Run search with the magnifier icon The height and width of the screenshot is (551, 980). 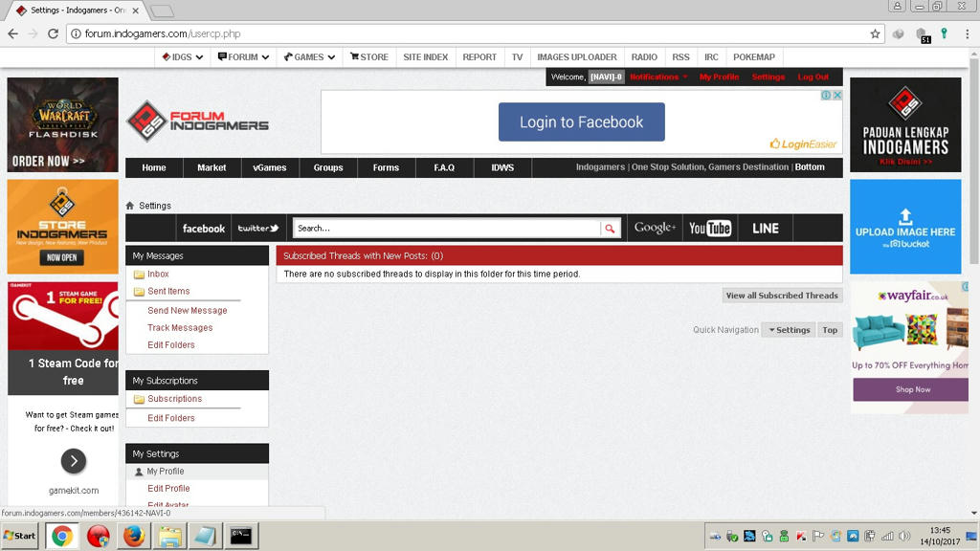[x=610, y=229]
